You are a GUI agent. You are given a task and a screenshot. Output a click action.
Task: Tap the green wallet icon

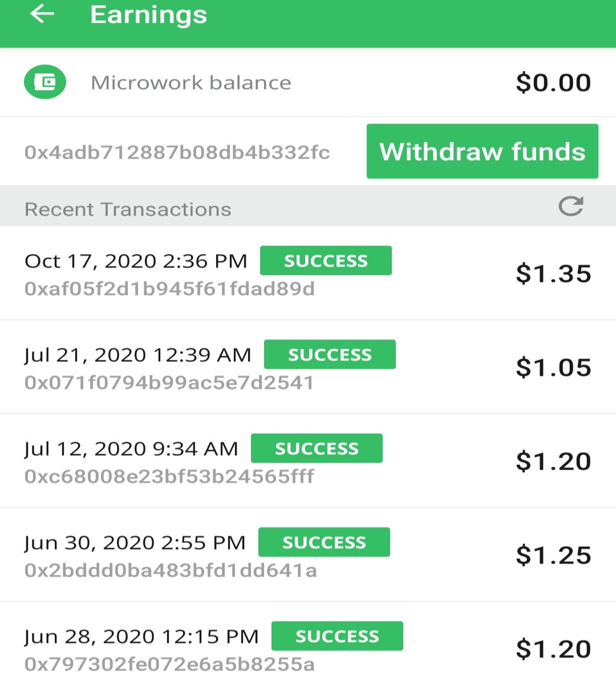45,82
